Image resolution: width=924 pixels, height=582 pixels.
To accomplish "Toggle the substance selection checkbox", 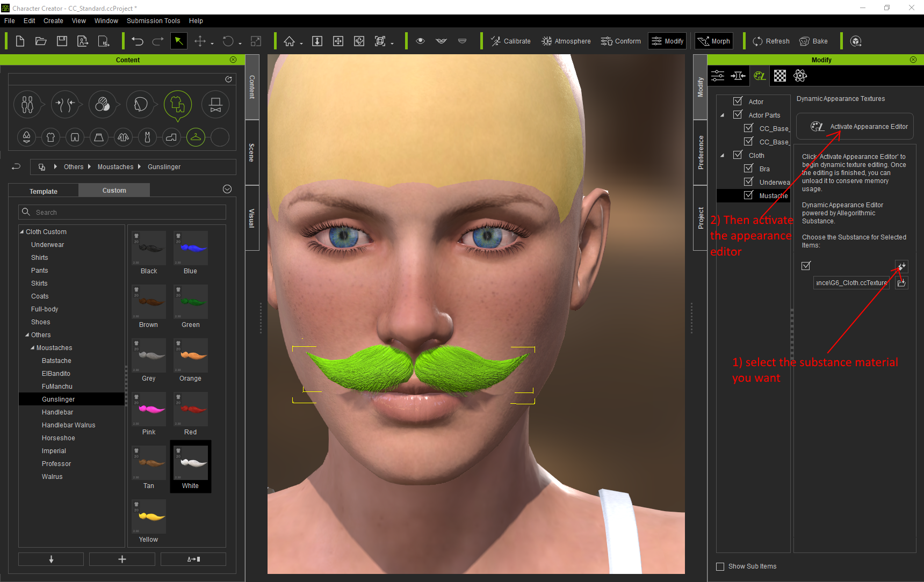I will 806,266.
